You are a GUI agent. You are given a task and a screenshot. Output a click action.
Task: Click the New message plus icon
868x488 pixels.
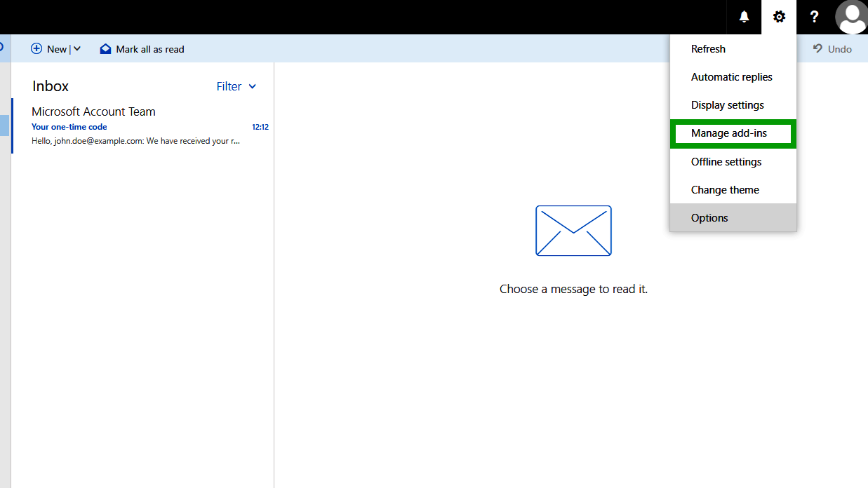tap(37, 48)
